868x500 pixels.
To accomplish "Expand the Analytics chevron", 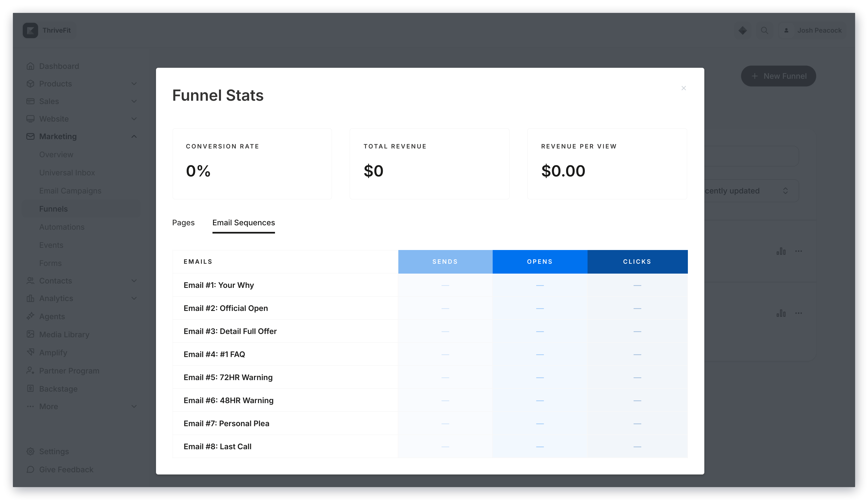I will click(x=134, y=298).
